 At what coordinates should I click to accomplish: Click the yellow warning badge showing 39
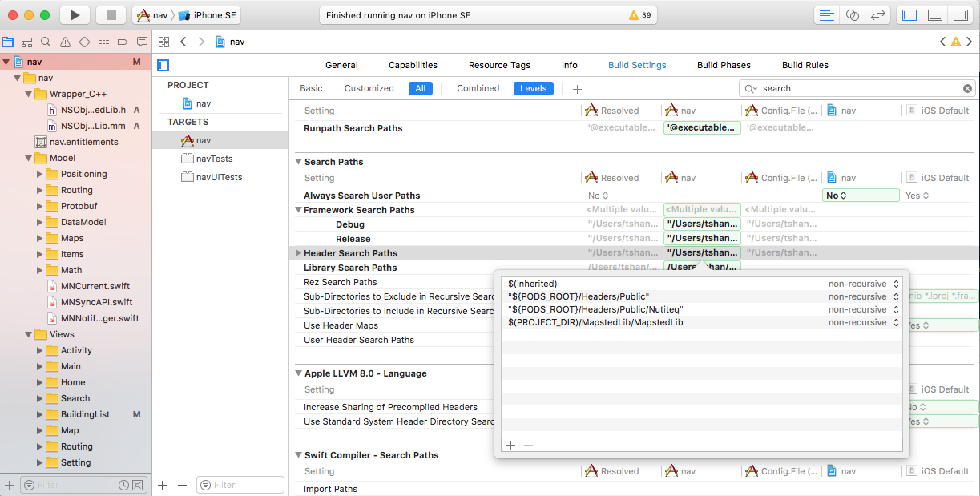[x=639, y=15]
